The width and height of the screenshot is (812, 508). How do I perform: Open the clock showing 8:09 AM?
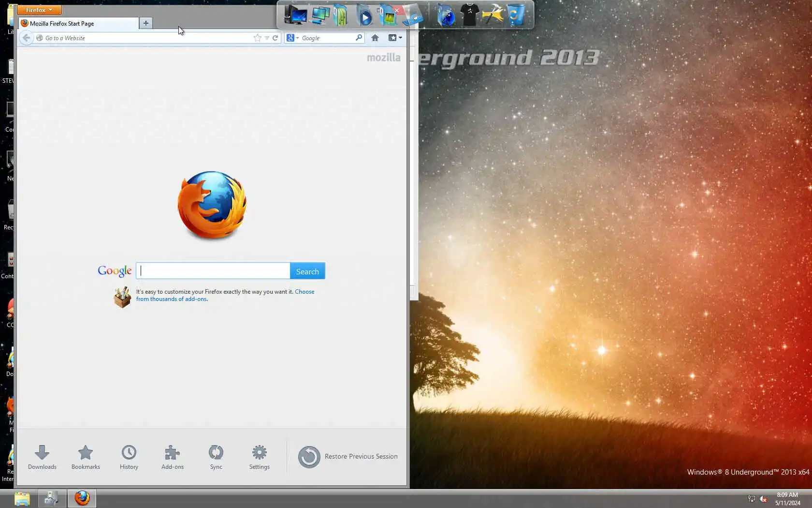coord(788,499)
